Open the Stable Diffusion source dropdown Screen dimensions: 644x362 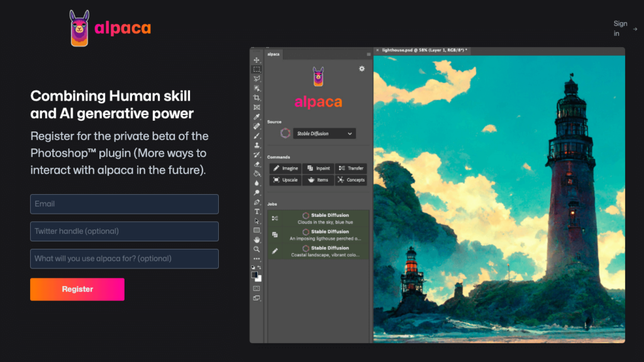point(325,133)
